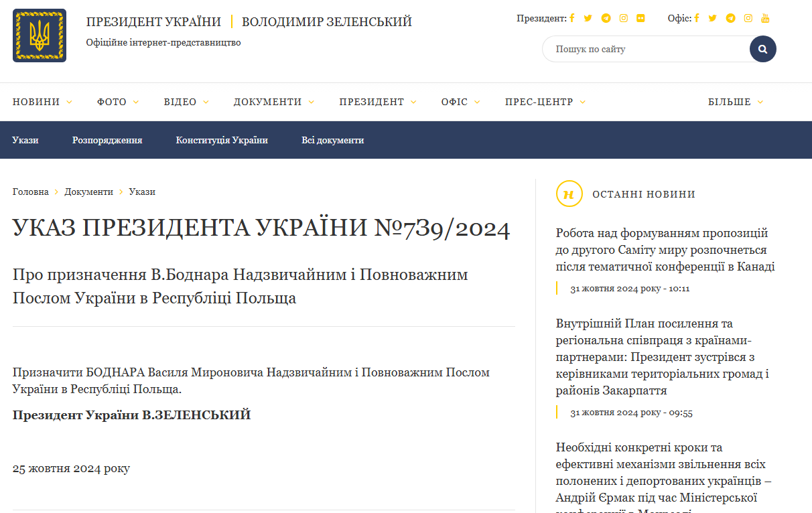The width and height of the screenshot is (812, 513).
Task: Click the President's Telegram icon
Action: tap(606, 18)
